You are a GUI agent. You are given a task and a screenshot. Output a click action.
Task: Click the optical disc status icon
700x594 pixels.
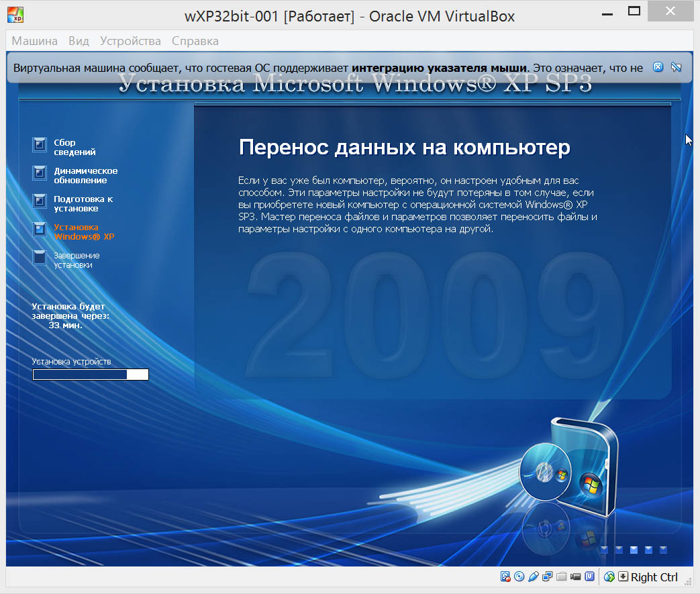click(519, 577)
